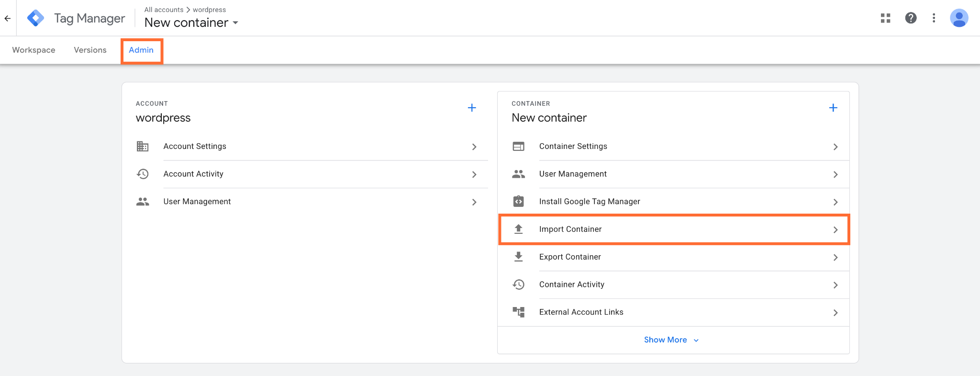Click the Install Google Tag Manager code icon
This screenshot has width=980, height=376.
click(x=518, y=202)
